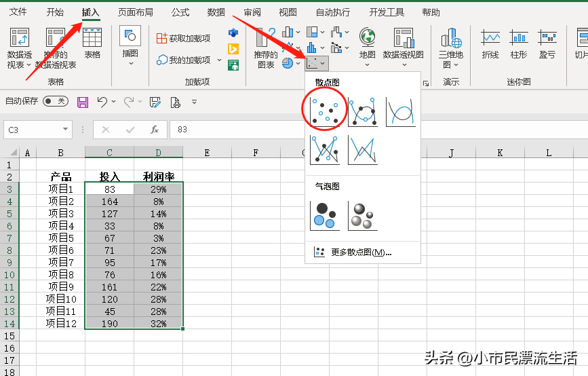Open the Bing Maps add-in icon

pyautogui.click(x=233, y=49)
